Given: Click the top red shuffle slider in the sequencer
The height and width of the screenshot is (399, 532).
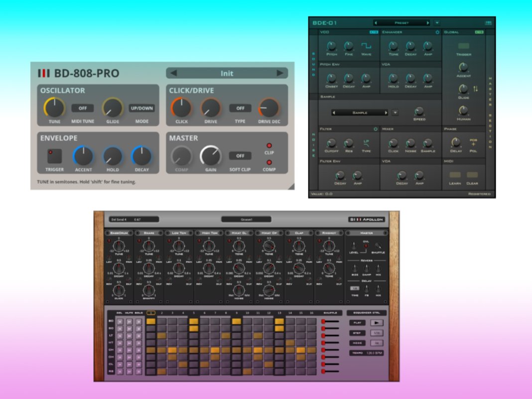Looking at the screenshot, I should click(324, 321).
